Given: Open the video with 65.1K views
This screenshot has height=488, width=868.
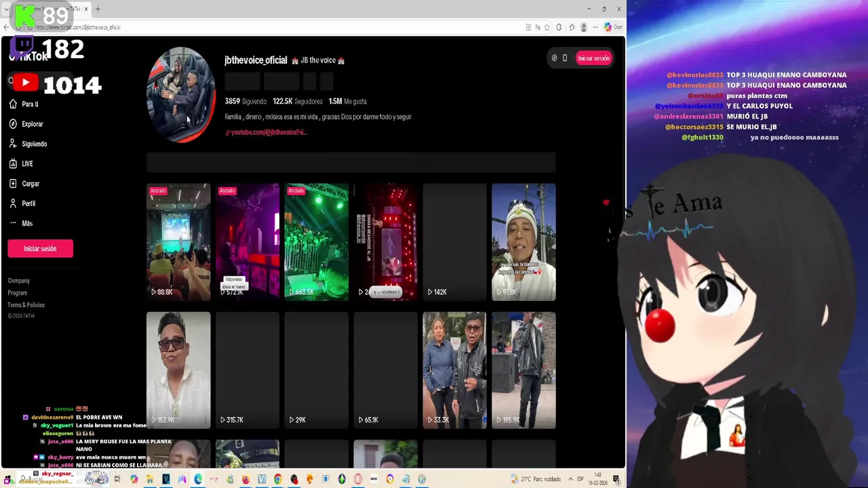Looking at the screenshot, I should [385, 370].
